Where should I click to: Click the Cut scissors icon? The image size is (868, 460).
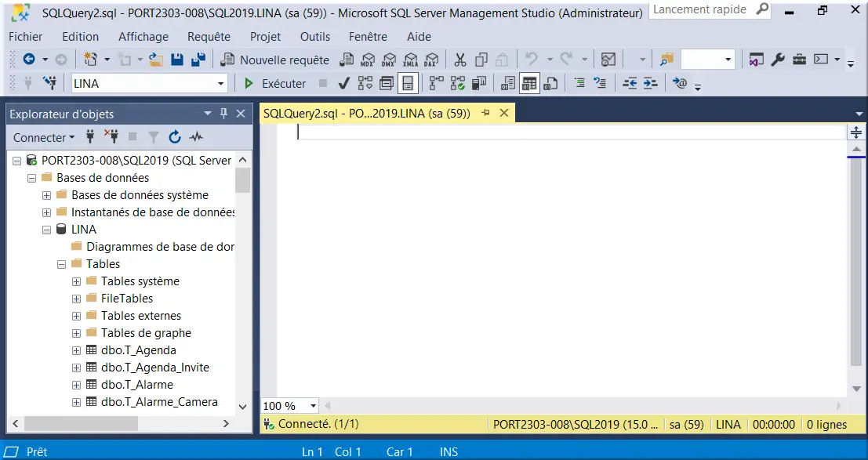click(x=460, y=60)
